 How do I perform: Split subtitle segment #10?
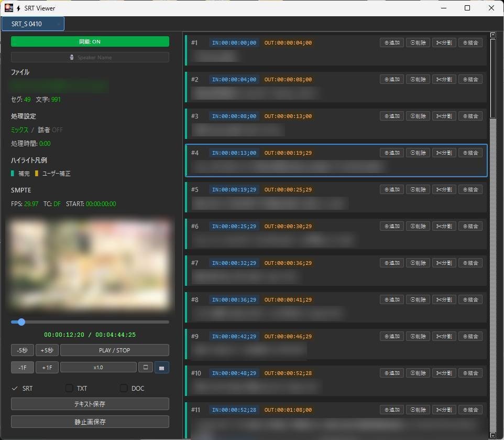coord(444,373)
